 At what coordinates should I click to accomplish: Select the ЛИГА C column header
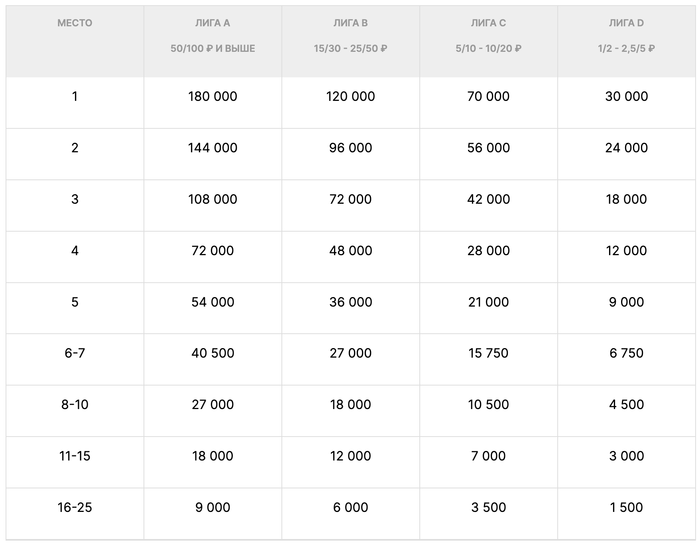pos(488,23)
